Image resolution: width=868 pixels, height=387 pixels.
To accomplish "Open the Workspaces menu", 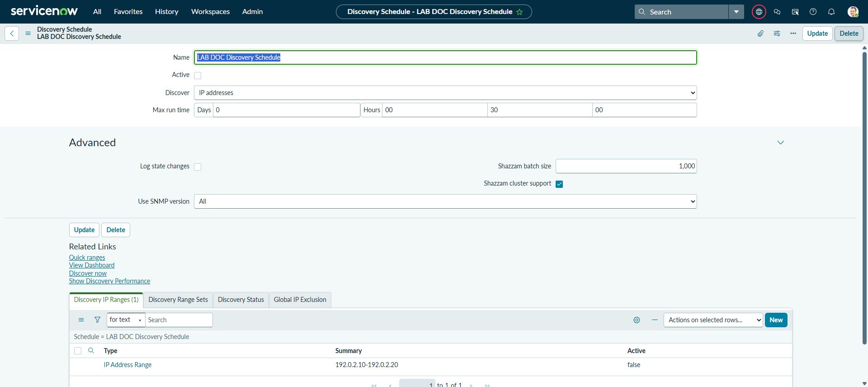I will 211,12.
